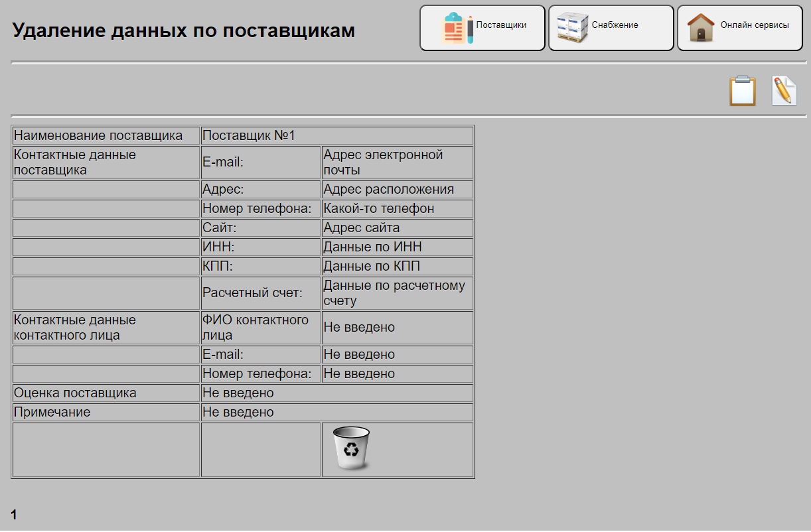Viewport: 811px width, 532px height.
Task: Open the clipboard tool in the toolbar
Action: pos(743,91)
